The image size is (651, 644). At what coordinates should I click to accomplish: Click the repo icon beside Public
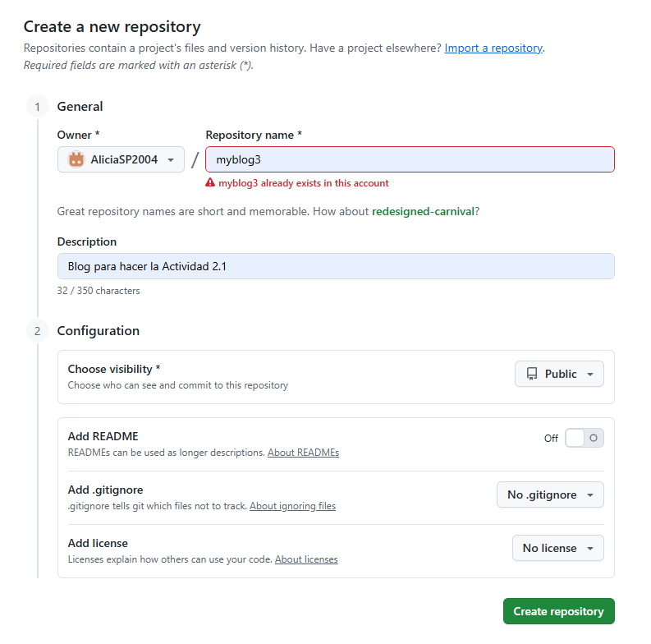(532, 374)
